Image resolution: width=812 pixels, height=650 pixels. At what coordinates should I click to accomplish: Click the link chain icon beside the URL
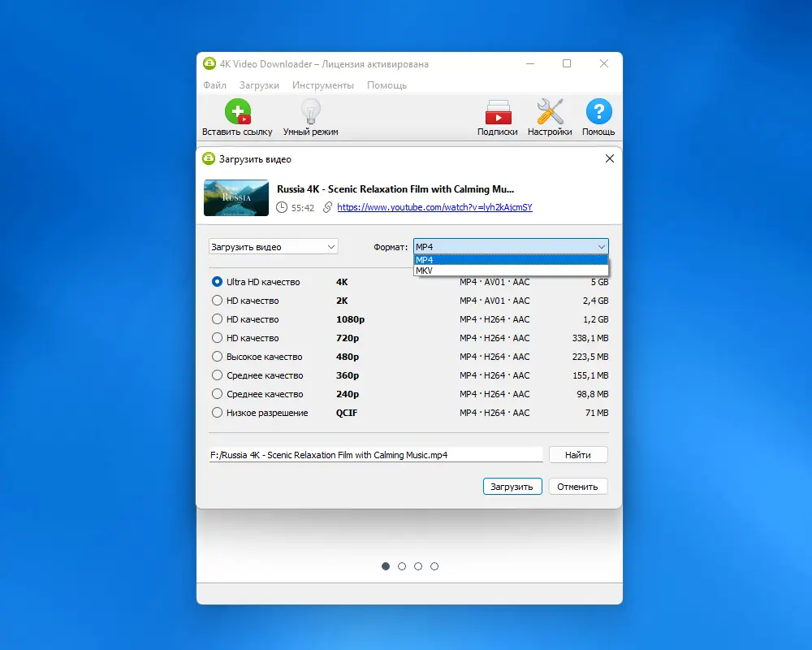click(x=327, y=207)
